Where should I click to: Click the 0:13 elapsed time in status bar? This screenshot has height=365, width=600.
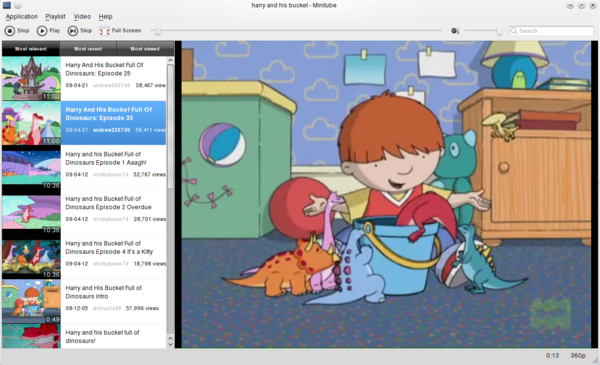pos(552,356)
